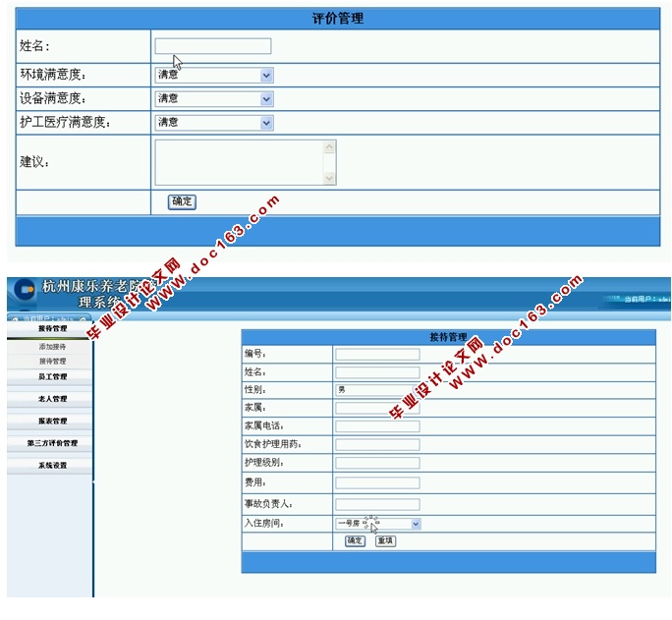The height and width of the screenshot is (620, 672).
Task: Select 添加接待 in the sidebar
Action: (x=52, y=347)
